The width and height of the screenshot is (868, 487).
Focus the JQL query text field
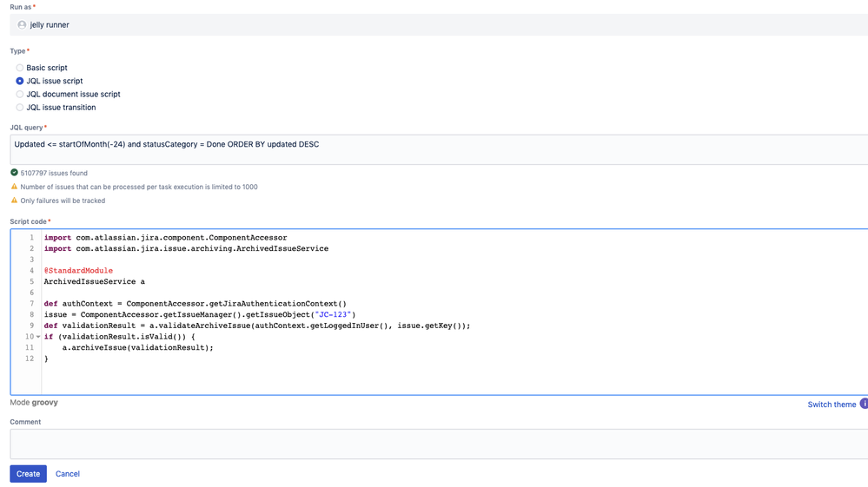click(x=439, y=149)
